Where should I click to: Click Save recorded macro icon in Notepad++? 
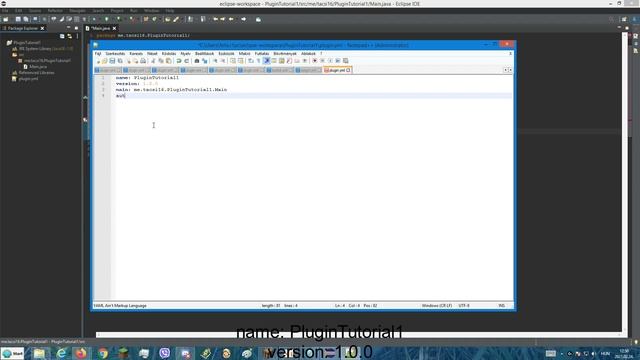[345, 61]
